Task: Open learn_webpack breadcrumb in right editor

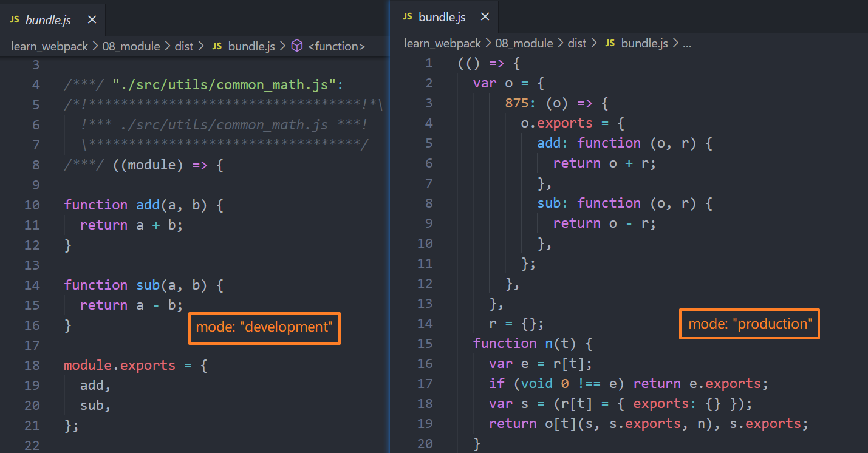Action: pos(443,43)
